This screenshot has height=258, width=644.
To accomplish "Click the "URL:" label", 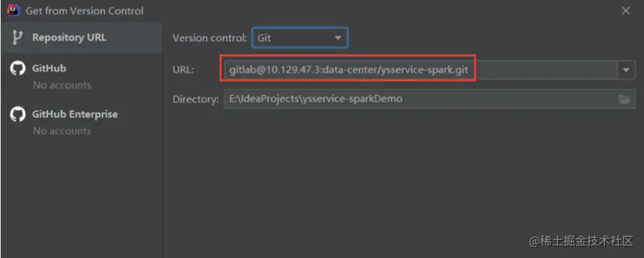I will pyautogui.click(x=183, y=70).
